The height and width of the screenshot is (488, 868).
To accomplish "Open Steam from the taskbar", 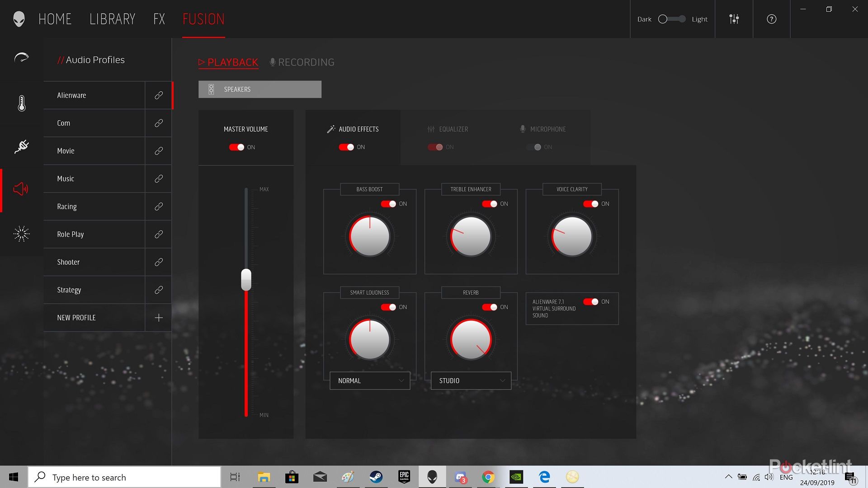I will point(376,477).
